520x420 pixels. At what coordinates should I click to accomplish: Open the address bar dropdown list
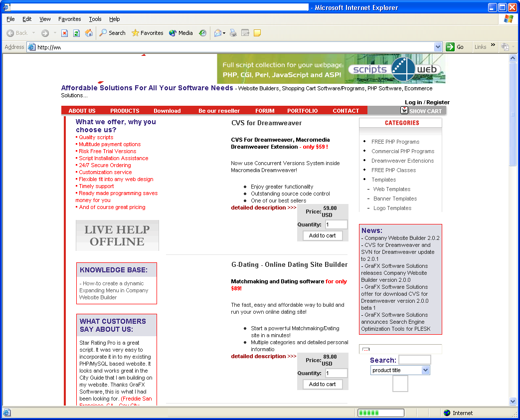coord(438,47)
